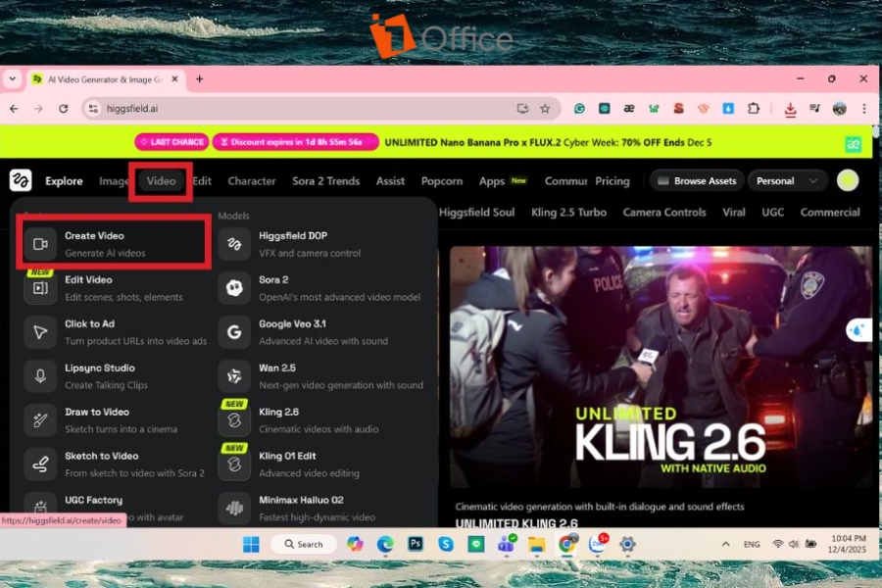Click the Windows Start button

(251, 544)
